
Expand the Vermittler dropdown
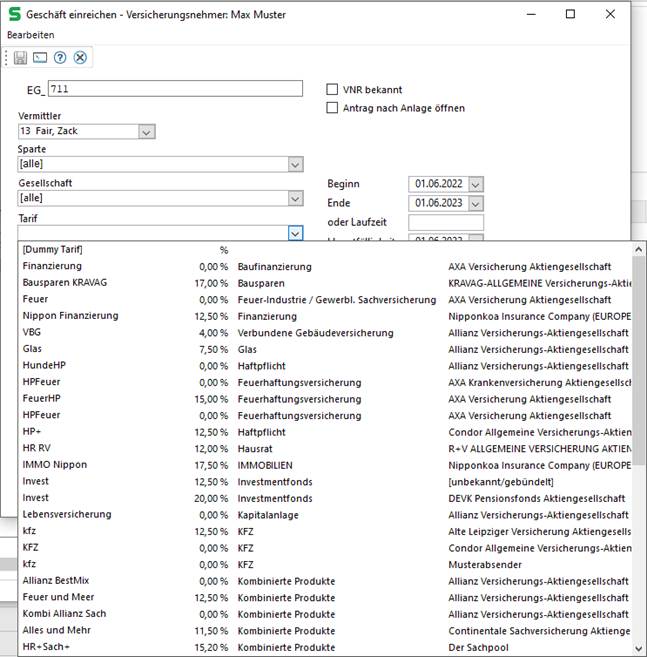pyautogui.click(x=146, y=131)
